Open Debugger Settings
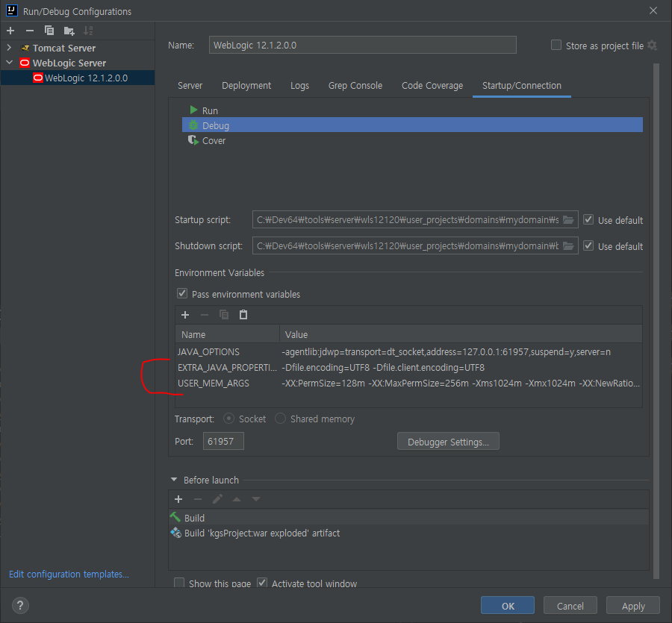Screen dimensions: 672x623 coord(448,442)
